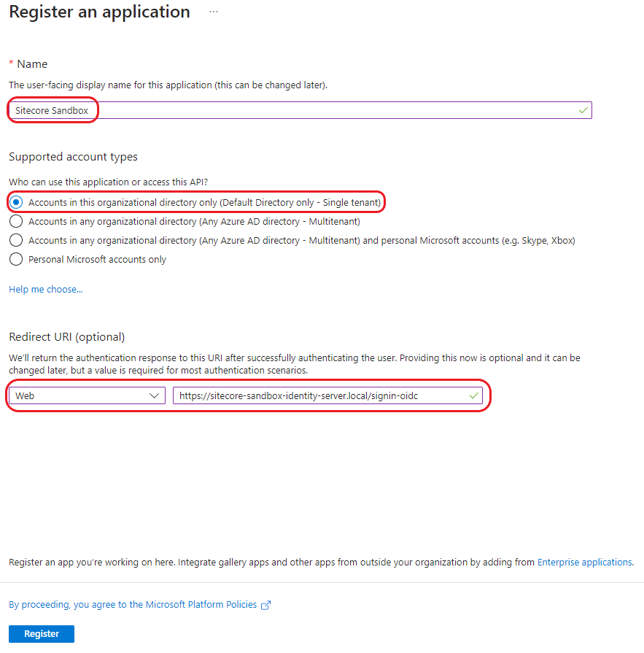
Task: Click the chevron arrow of the Web dropdown
Action: (x=154, y=395)
